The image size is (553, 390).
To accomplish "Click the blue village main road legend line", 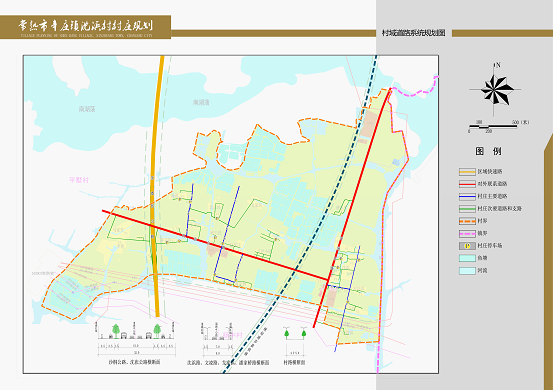I will (x=467, y=196).
